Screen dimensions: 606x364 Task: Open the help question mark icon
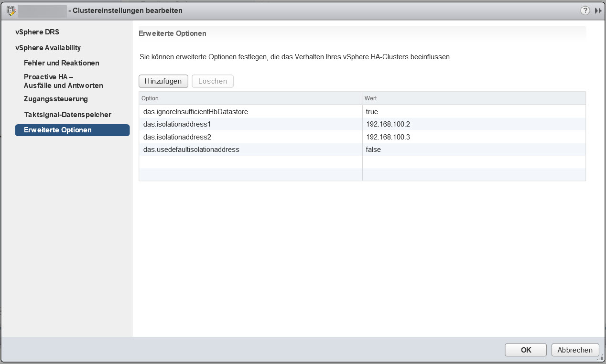[585, 11]
